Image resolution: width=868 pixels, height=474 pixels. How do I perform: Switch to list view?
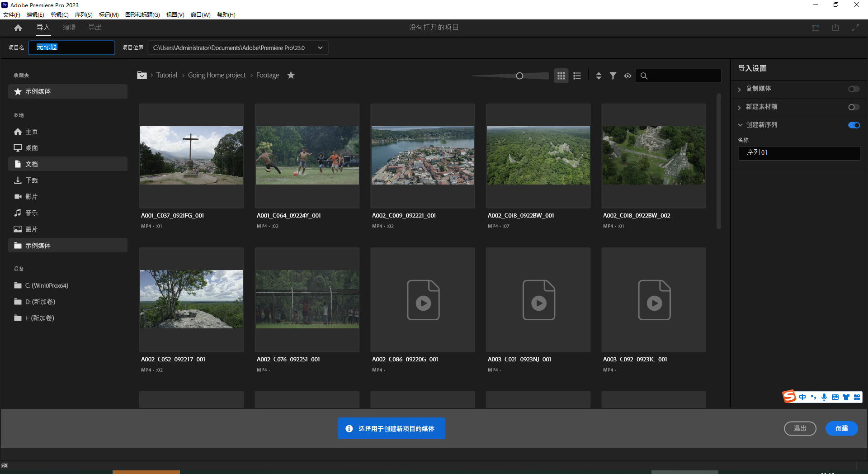tap(577, 76)
